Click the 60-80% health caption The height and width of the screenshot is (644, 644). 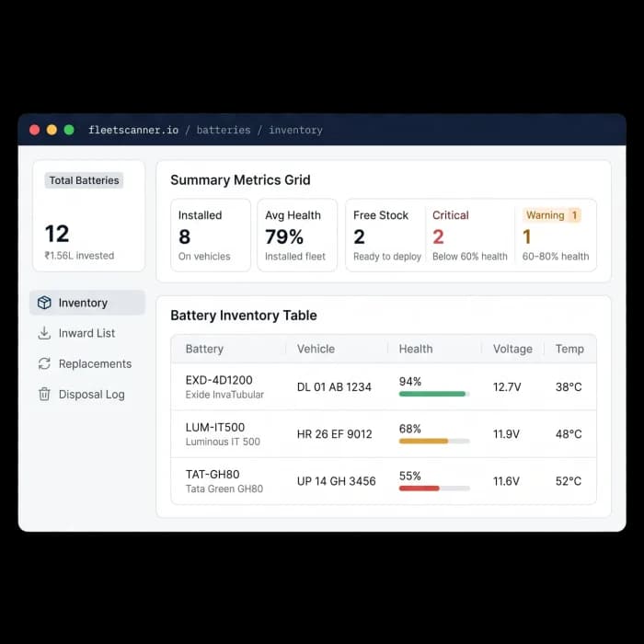click(556, 257)
